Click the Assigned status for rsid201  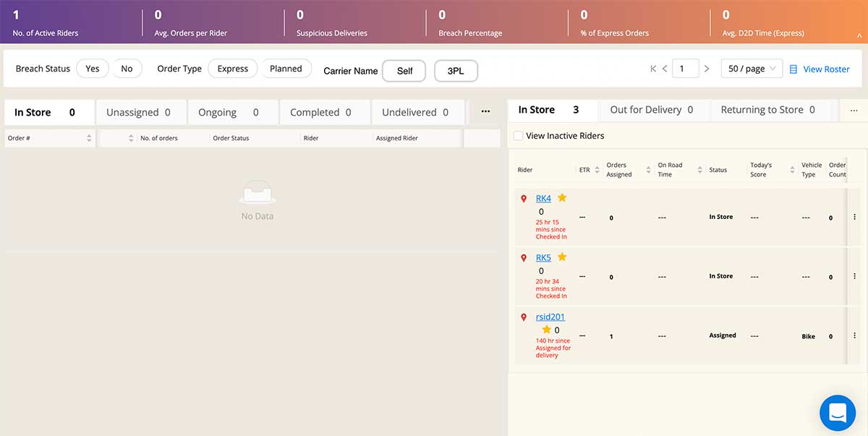point(723,335)
